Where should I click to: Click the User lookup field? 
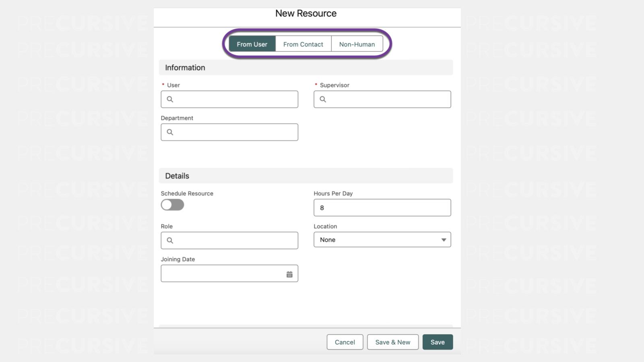pos(229,99)
